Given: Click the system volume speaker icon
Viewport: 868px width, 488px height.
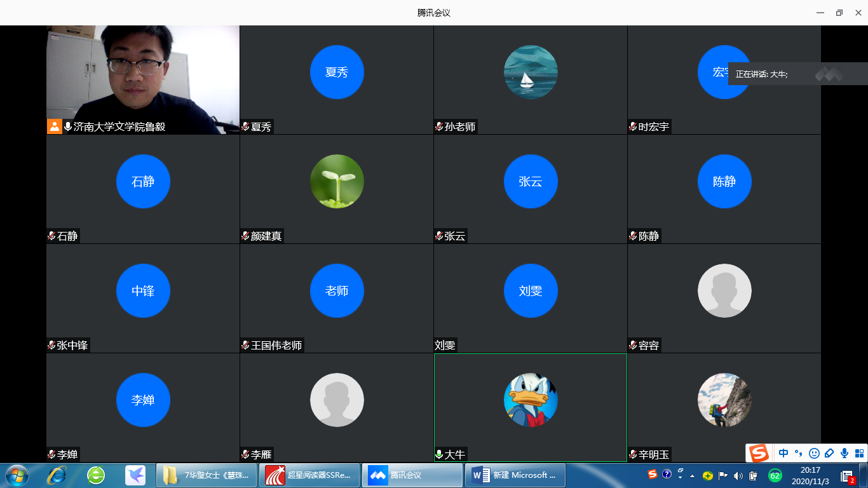Looking at the screenshot, I should 738,475.
